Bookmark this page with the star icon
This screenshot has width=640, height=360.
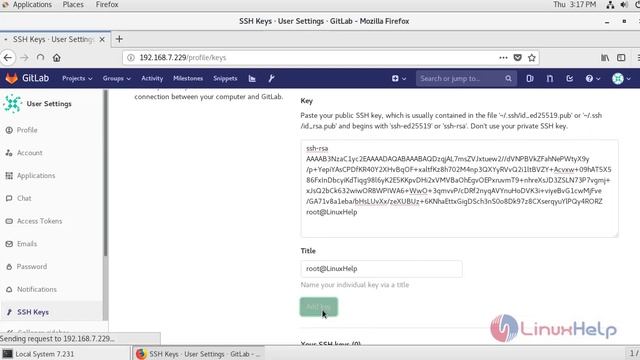531,58
